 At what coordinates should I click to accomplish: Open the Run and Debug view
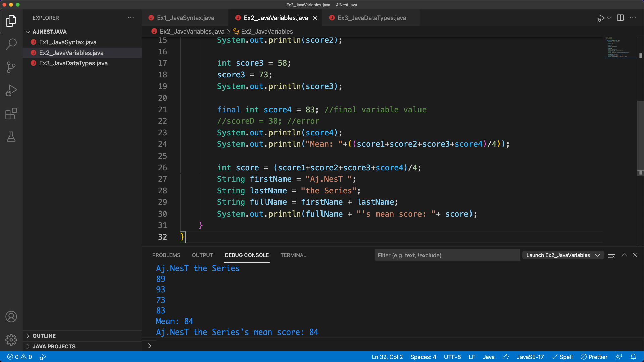(x=11, y=90)
